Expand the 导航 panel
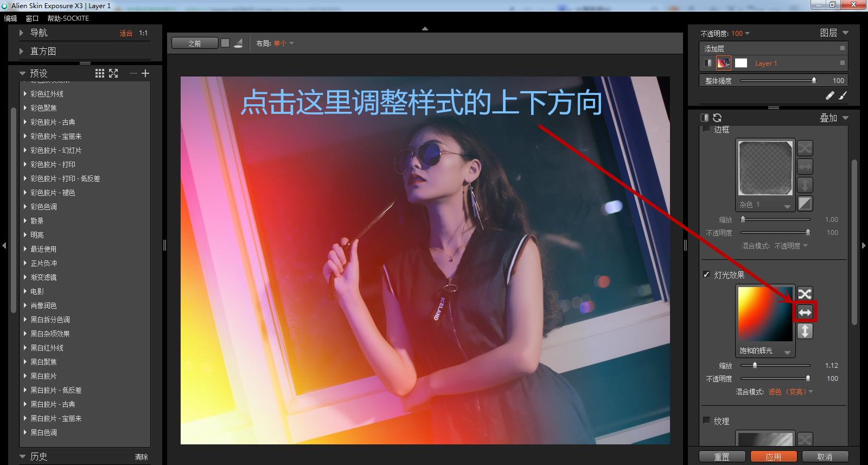The image size is (868, 465). [x=22, y=33]
